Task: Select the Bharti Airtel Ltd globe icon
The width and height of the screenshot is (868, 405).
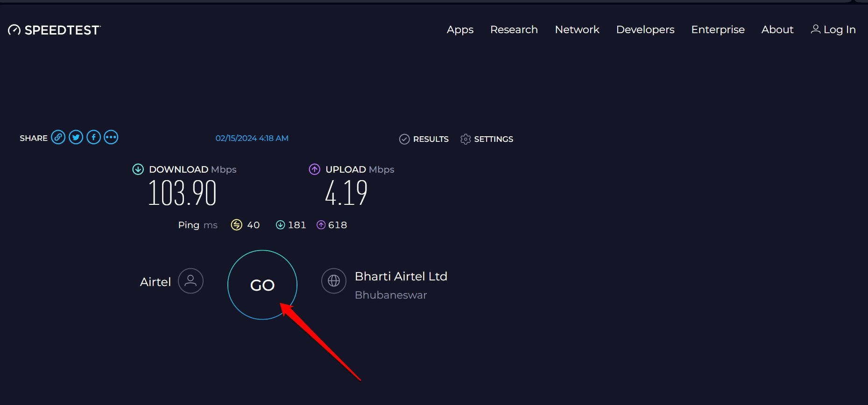Action: [333, 281]
